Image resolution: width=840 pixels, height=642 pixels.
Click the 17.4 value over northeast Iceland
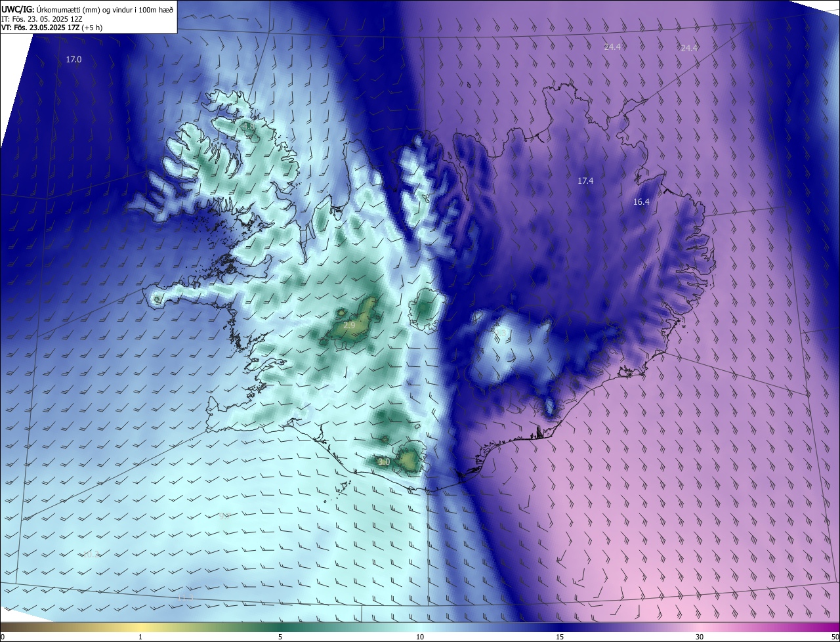click(x=585, y=181)
